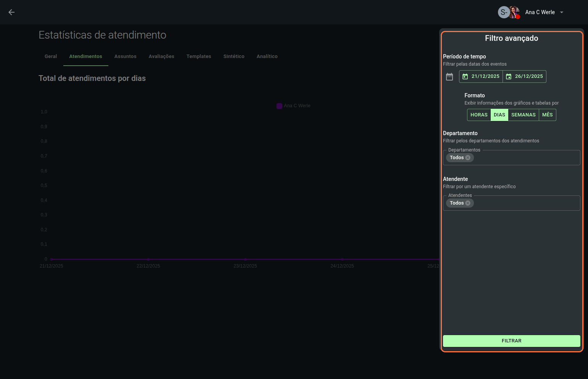Image resolution: width=588 pixels, height=379 pixels.
Task: Open the Atendentes selection field
Action: pyautogui.click(x=527, y=203)
